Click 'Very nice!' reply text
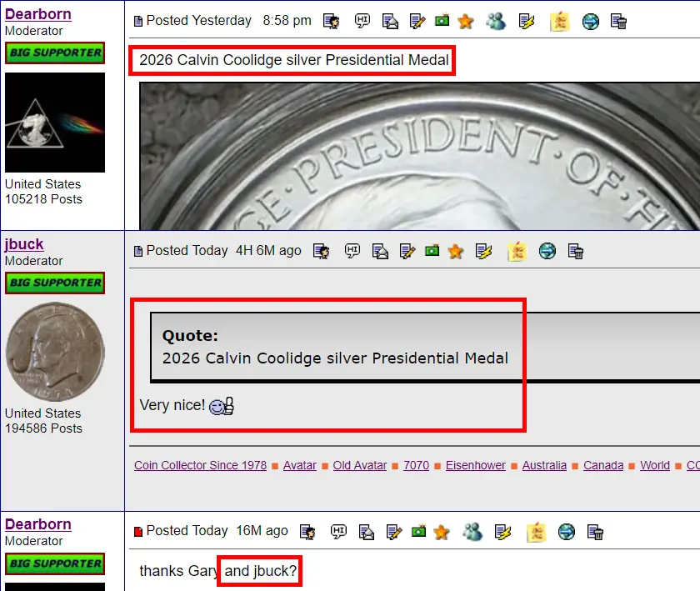 pyautogui.click(x=172, y=405)
